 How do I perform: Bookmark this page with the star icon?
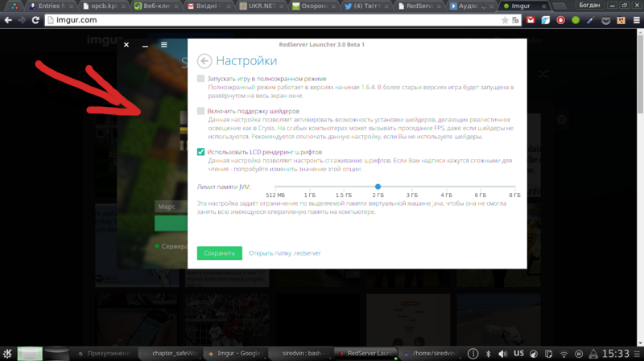pos(505,20)
